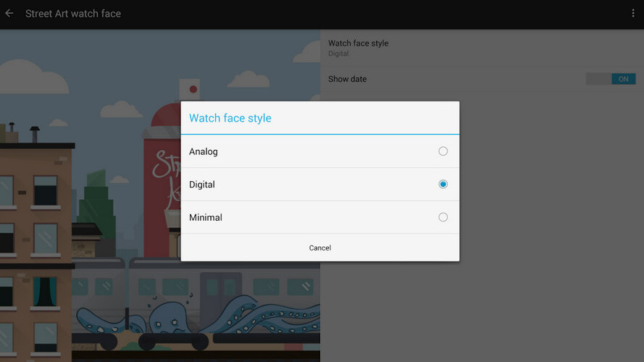Open the three-dot overflow menu
Screen dimensions: 644x362
(x=633, y=14)
